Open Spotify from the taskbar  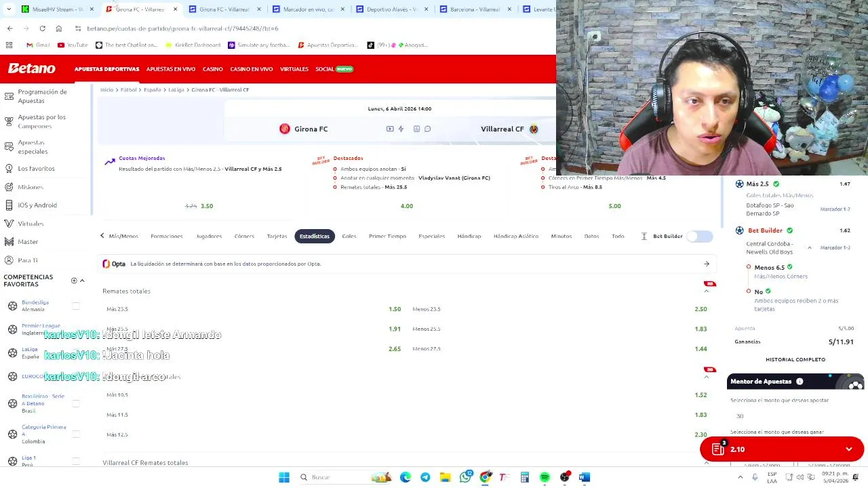point(545,477)
